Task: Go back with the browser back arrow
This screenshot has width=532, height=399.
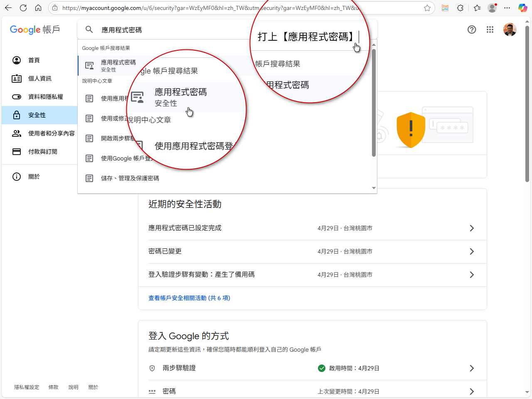Action: click(x=8, y=8)
